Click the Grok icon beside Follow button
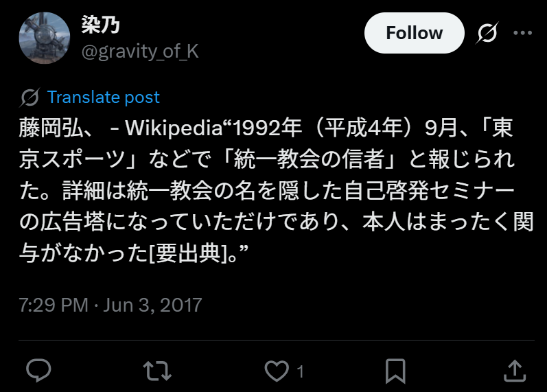547x392 pixels. pos(487,33)
